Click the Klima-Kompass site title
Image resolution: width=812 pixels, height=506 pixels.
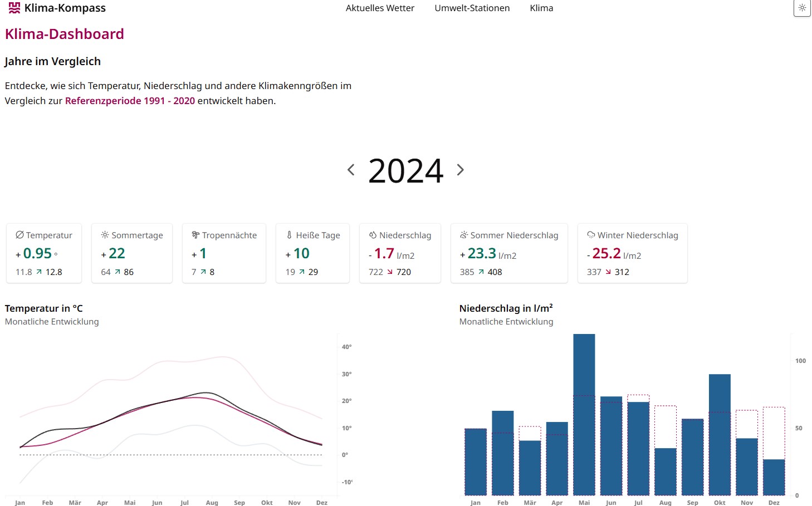tap(65, 8)
